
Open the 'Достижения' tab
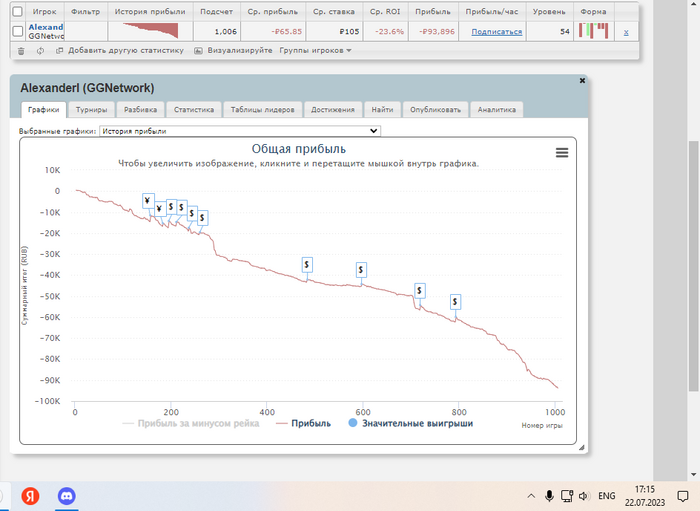click(333, 110)
